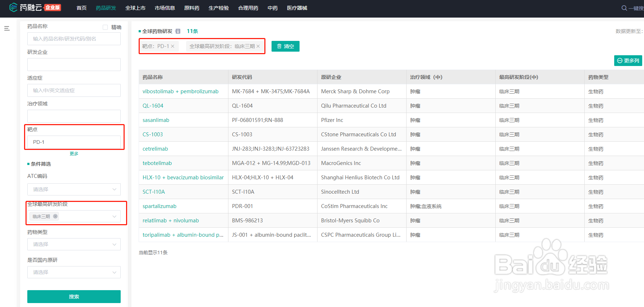This screenshot has height=307, width=644.
Task: Focus the 药品名称 input field
Action: (x=74, y=39)
